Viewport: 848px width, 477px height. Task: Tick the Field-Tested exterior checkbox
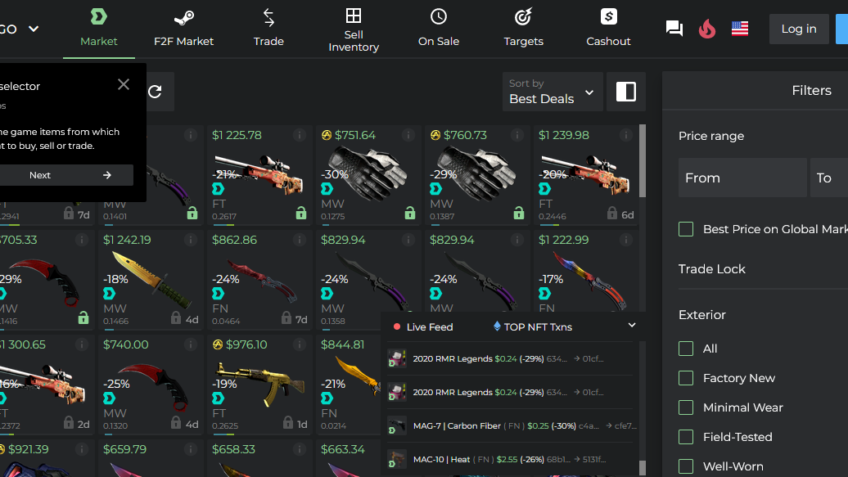pyautogui.click(x=686, y=437)
